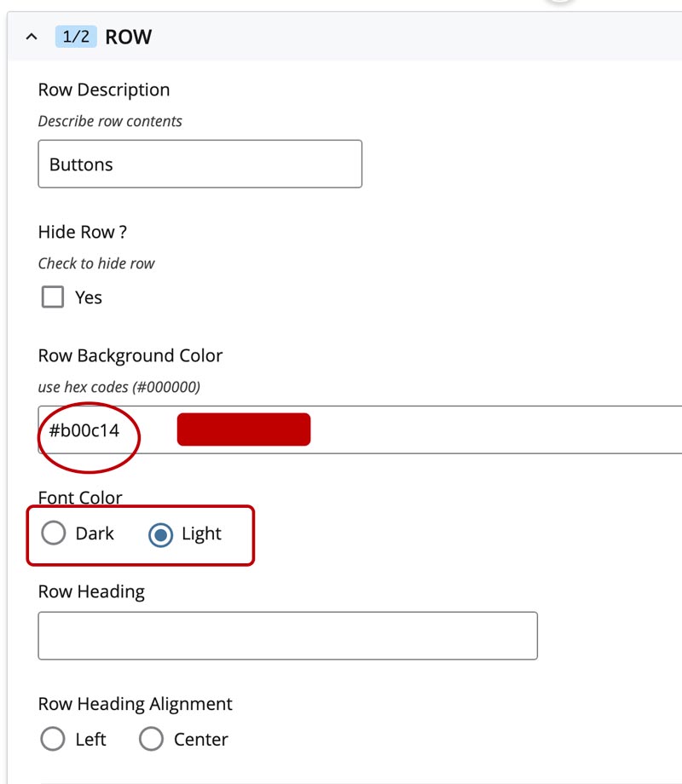Click the use hex codes hint text
The image size is (682, 784).
click(x=118, y=386)
